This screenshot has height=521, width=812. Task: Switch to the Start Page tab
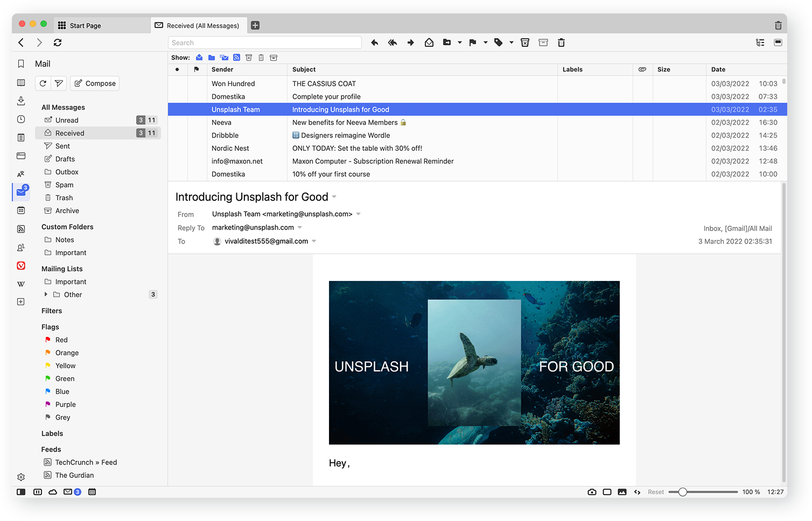click(x=85, y=25)
